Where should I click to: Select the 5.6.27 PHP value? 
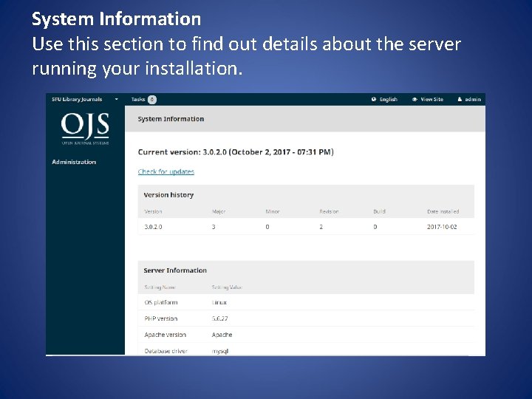(x=220, y=318)
